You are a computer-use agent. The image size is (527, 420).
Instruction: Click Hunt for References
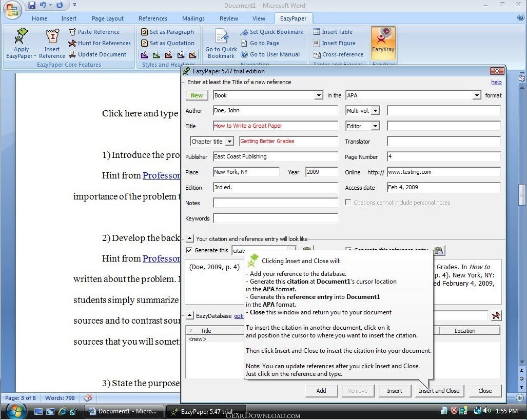(x=100, y=43)
